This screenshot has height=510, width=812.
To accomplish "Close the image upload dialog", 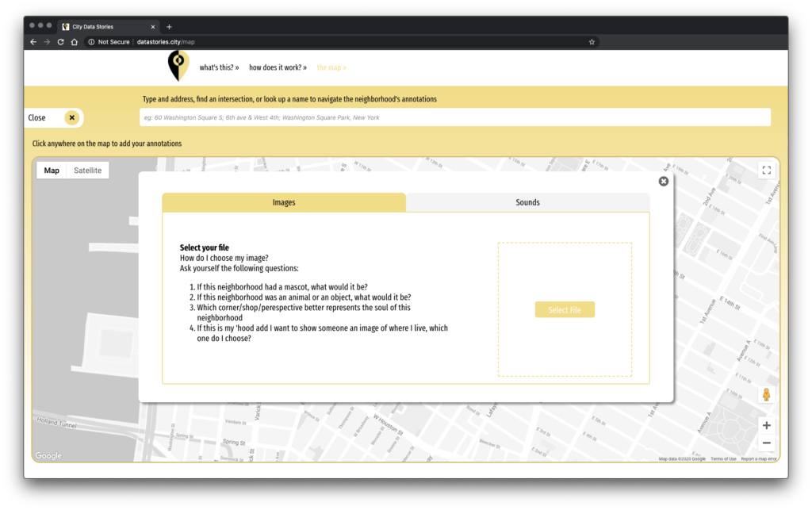I will [x=664, y=181].
